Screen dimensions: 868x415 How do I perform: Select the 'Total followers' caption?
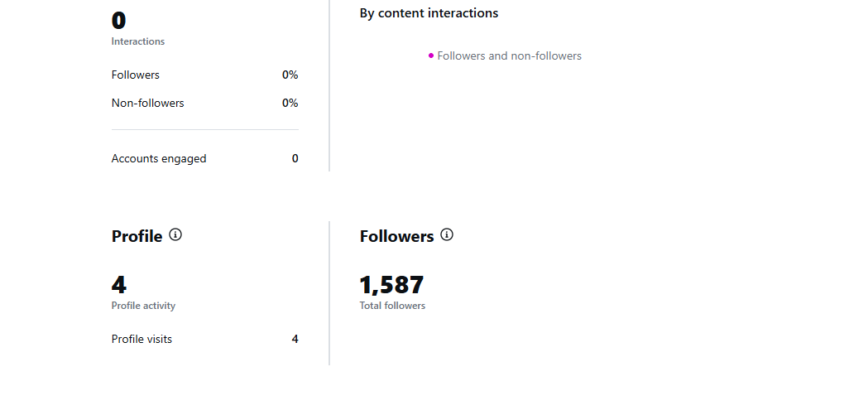tap(392, 306)
